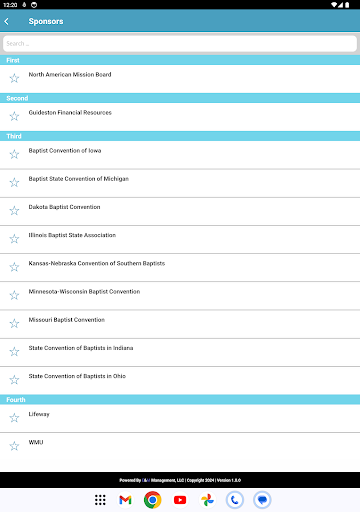Open the app drawer grid icon
The height and width of the screenshot is (512, 360).
tap(100, 500)
